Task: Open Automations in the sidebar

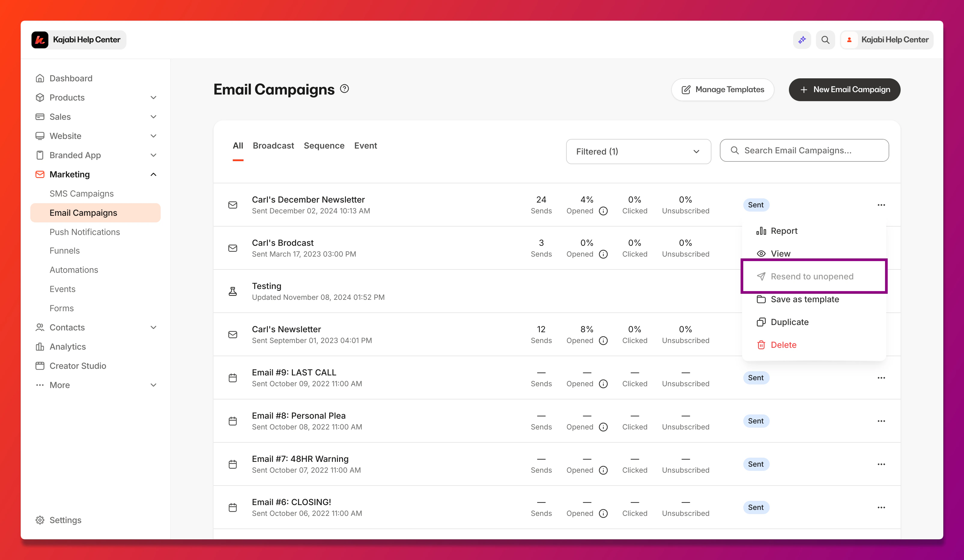Action: pos(74,270)
